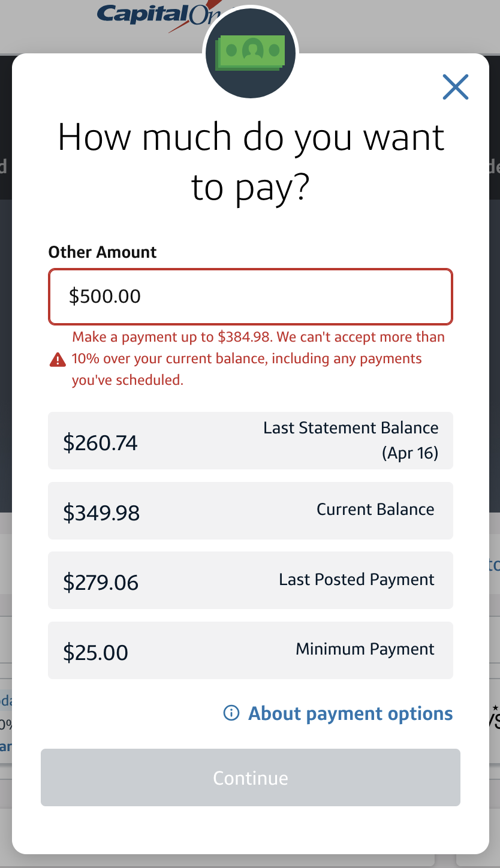Close the payment dialog with the X
The width and height of the screenshot is (500, 868).
pyautogui.click(x=455, y=87)
